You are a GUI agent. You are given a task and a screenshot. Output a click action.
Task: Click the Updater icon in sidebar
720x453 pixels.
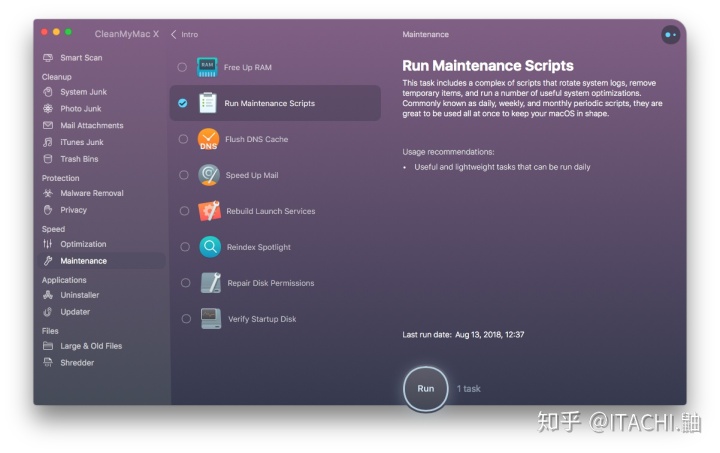[x=48, y=312]
